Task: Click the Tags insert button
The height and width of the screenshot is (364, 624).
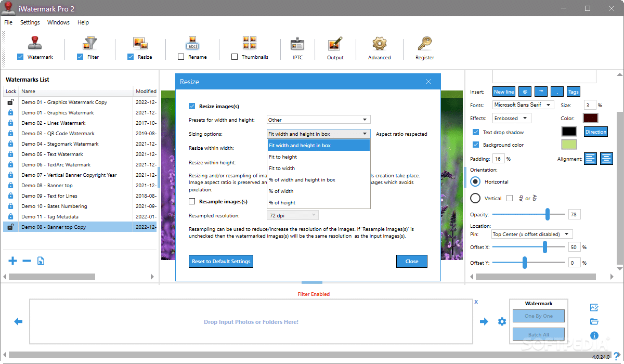Action: click(574, 92)
